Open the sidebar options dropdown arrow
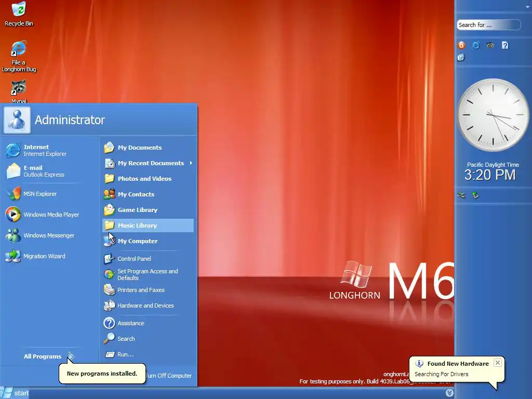The image size is (532, 399). point(528,6)
